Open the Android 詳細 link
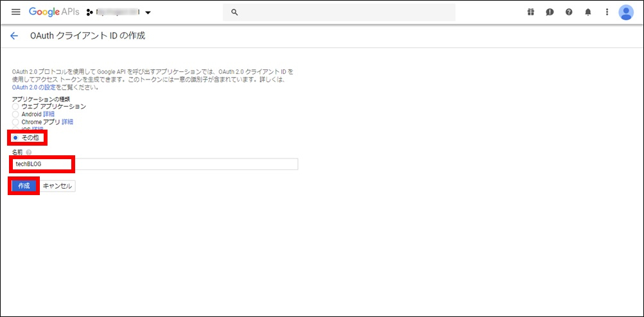The image size is (644, 317). click(x=49, y=114)
